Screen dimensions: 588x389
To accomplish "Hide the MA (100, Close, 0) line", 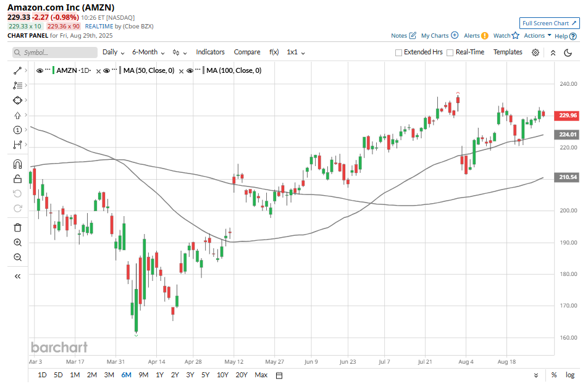I will click(x=190, y=70).
